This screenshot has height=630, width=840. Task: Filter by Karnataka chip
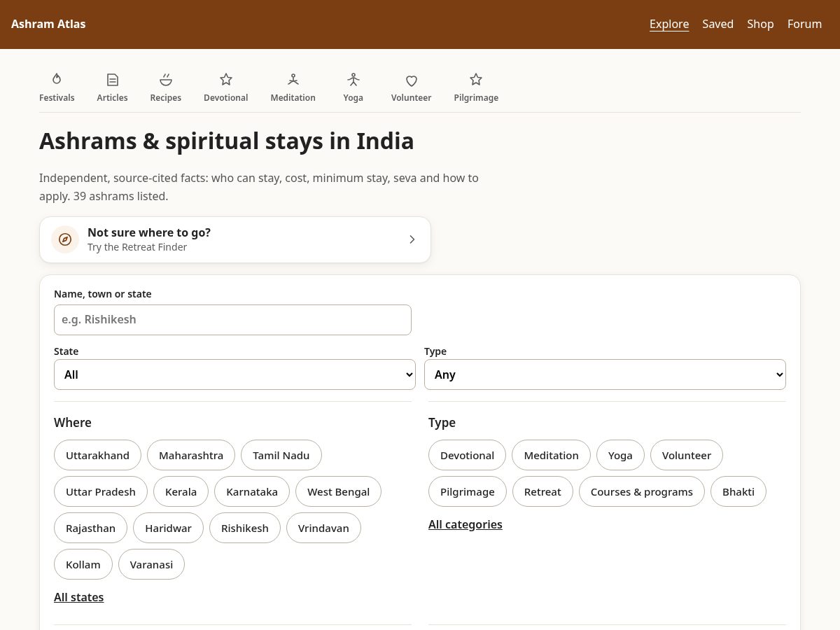252,491
